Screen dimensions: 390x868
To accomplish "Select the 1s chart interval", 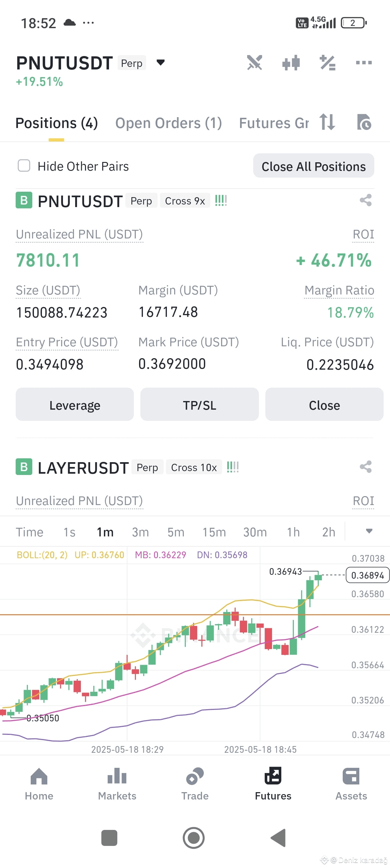I will (x=69, y=532).
